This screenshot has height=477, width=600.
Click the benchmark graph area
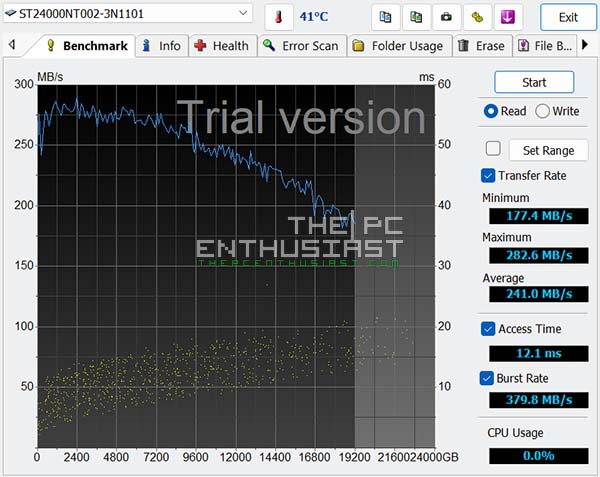236,266
